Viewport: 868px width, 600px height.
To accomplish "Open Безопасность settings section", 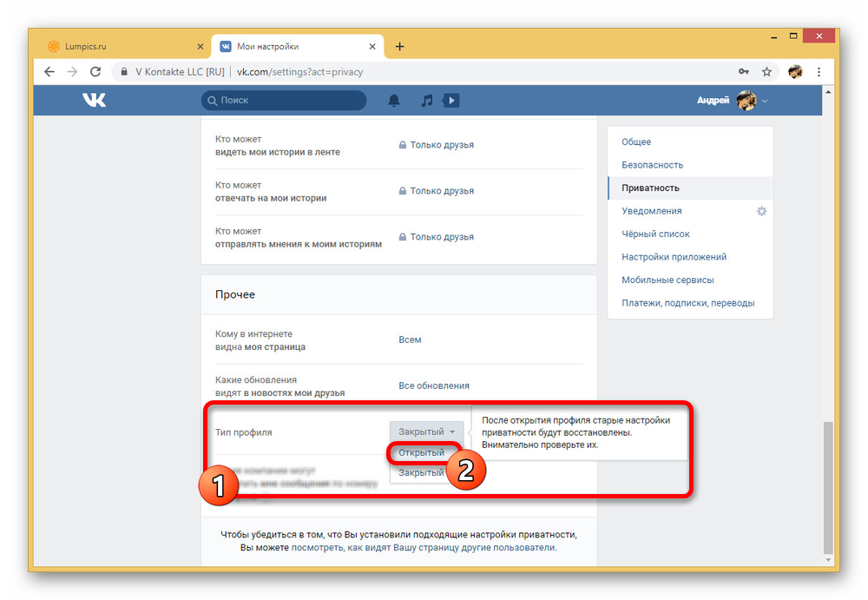I will pyautogui.click(x=690, y=165).
